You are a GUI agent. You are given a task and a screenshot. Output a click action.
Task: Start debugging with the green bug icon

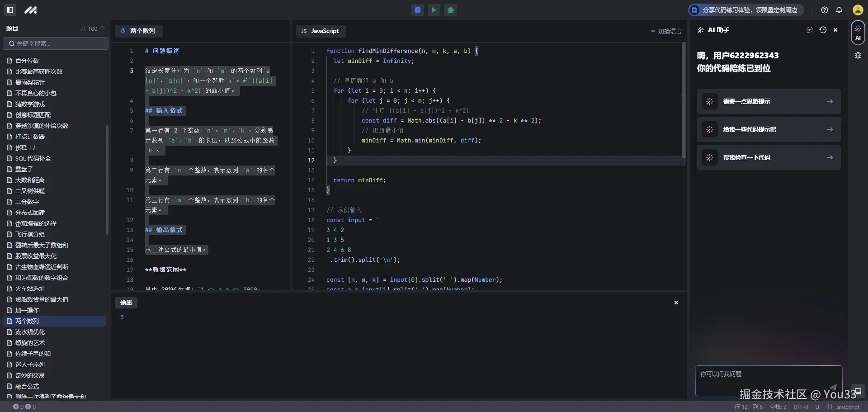tap(450, 10)
